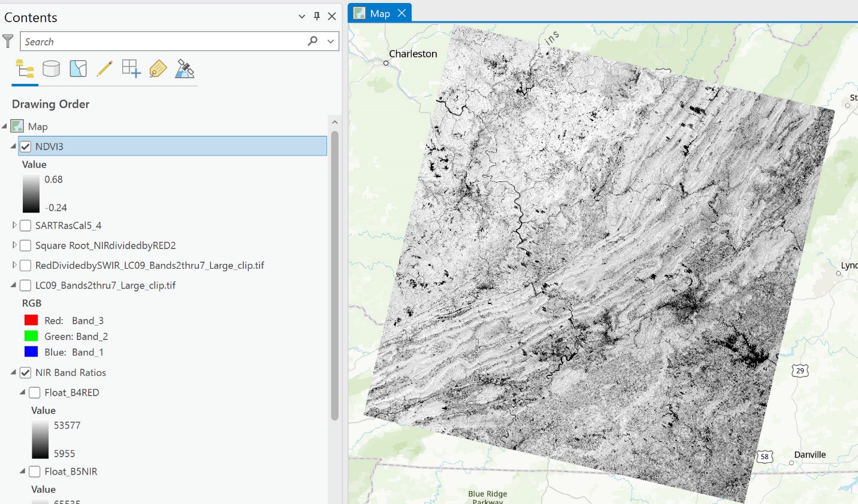Click the 0.68 maximum value label
The image size is (858, 504).
pyautogui.click(x=53, y=180)
